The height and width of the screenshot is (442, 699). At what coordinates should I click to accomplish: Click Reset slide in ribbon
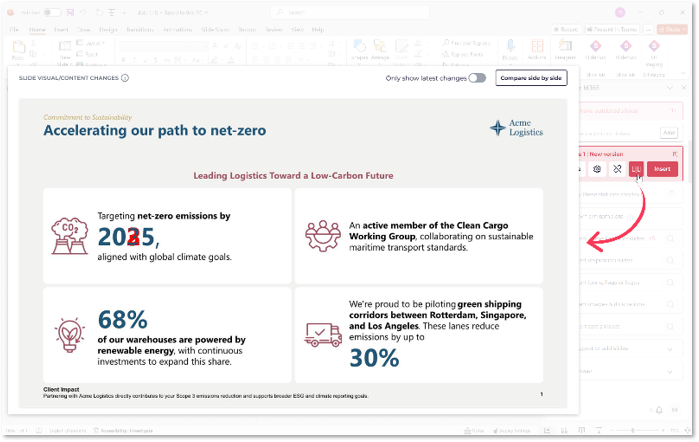click(87, 54)
